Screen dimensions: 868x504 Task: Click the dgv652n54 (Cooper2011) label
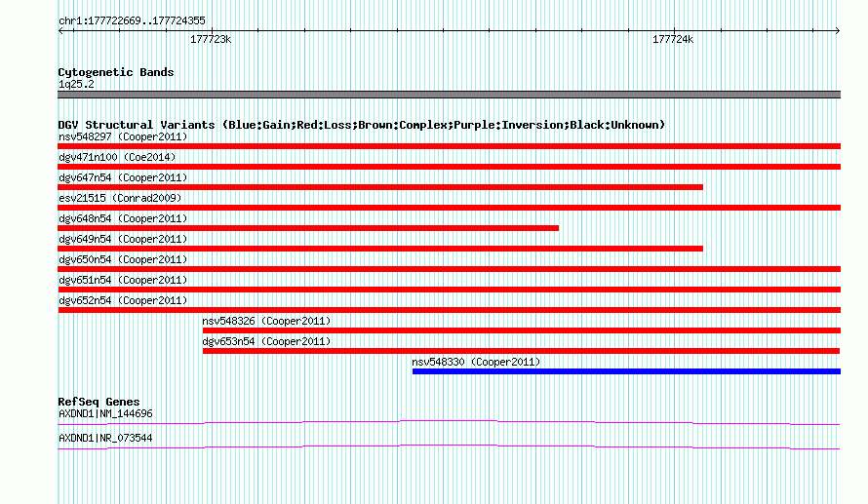(123, 300)
